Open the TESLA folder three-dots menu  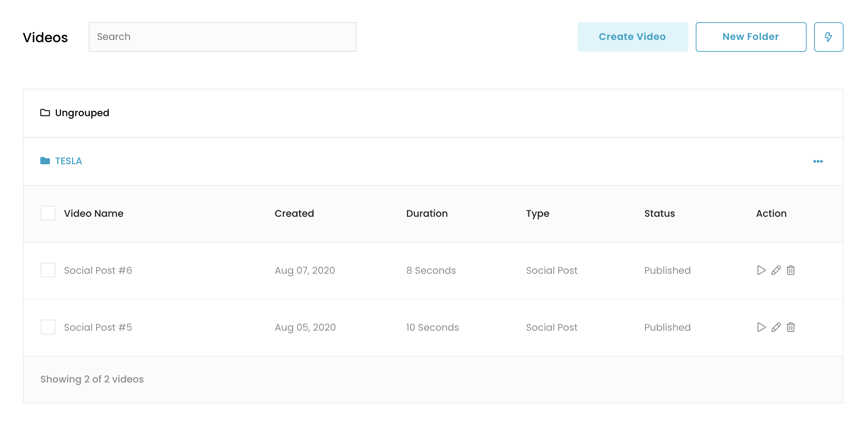click(x=818, y=161)
